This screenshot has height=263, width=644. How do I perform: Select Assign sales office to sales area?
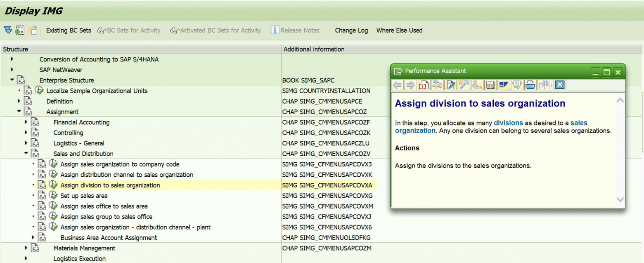pyautogui.click(x=104, y=206)
